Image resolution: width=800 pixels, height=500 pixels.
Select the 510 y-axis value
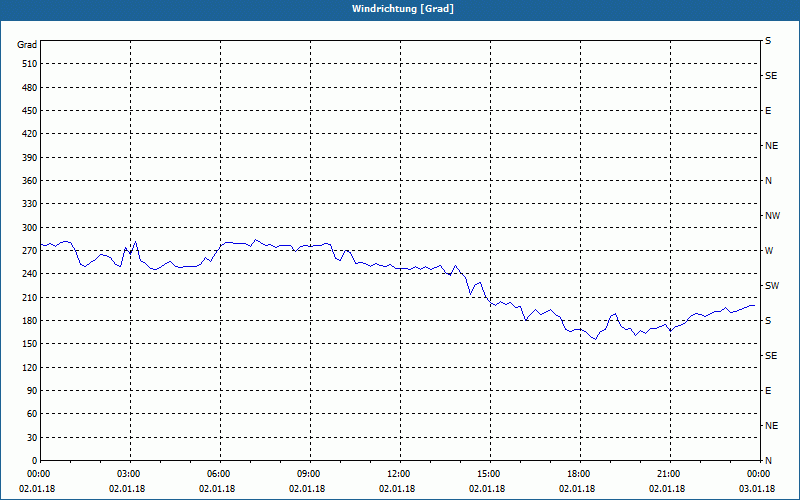point(30,64)
